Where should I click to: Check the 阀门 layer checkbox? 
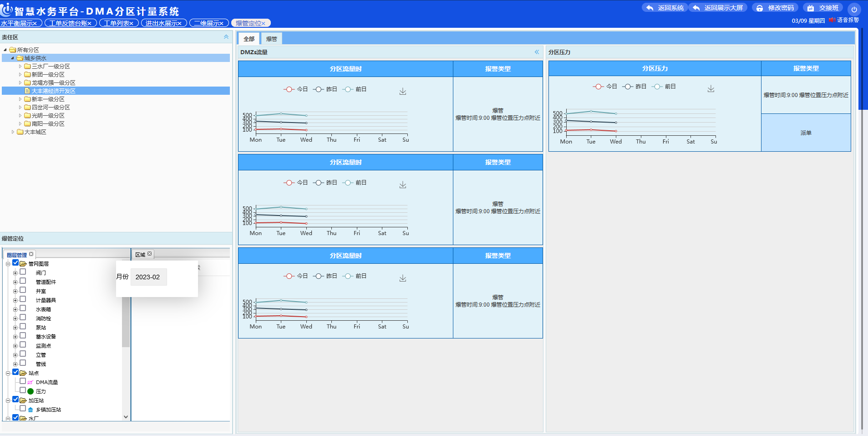[x=23, y=271]
